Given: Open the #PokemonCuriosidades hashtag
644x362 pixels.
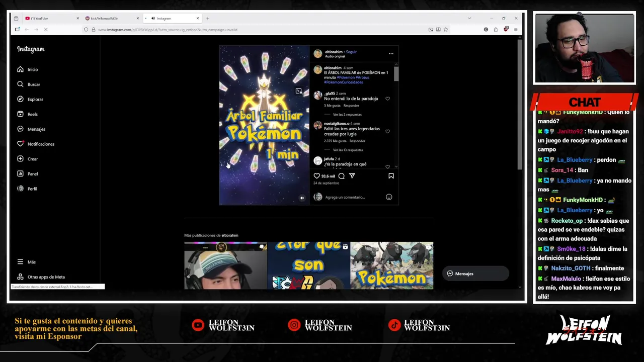Looking at the screenshot, I should [x=343, y=82].
